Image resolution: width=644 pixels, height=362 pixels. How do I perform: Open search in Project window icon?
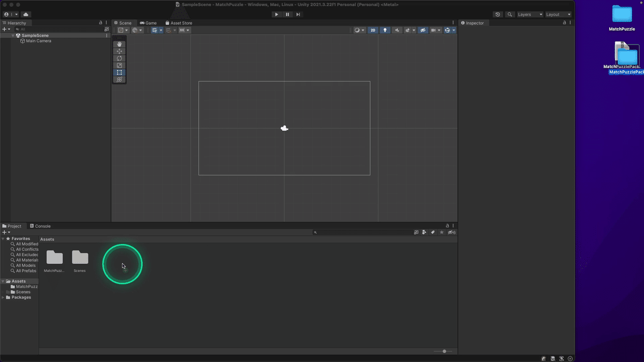pos(416,232)
